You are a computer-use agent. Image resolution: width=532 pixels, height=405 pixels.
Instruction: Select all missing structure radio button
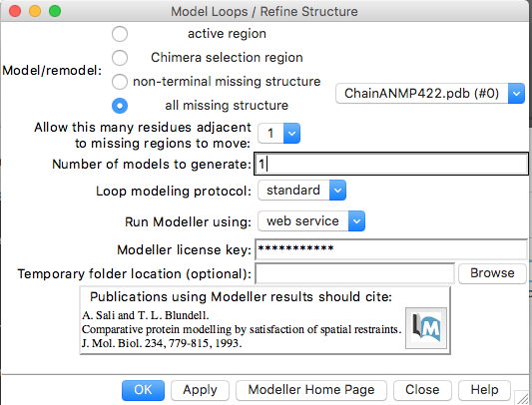click(120, 106)
